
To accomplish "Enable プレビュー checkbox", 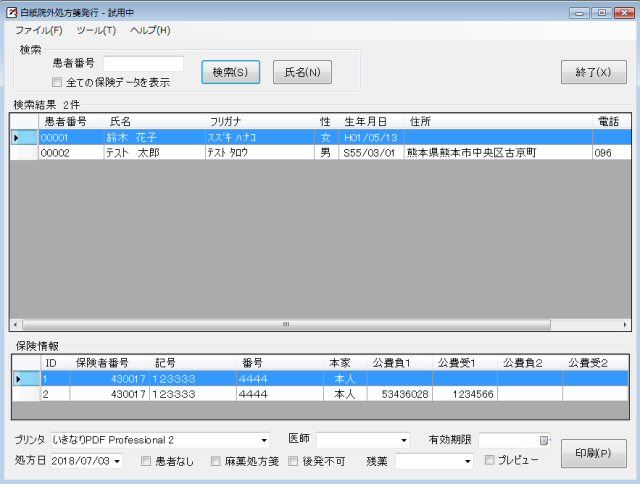I will coord(489,460).
